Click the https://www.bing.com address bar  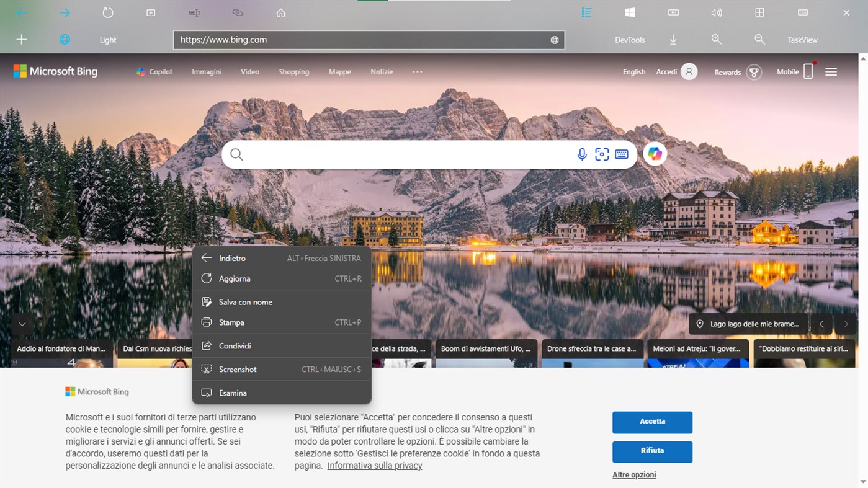369,40
